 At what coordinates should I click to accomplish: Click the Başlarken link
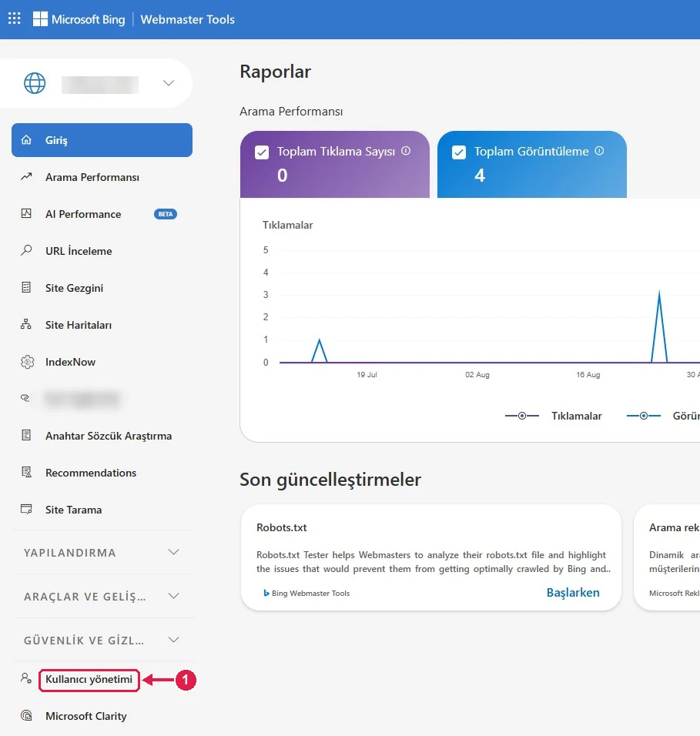(x=573, y=592)
